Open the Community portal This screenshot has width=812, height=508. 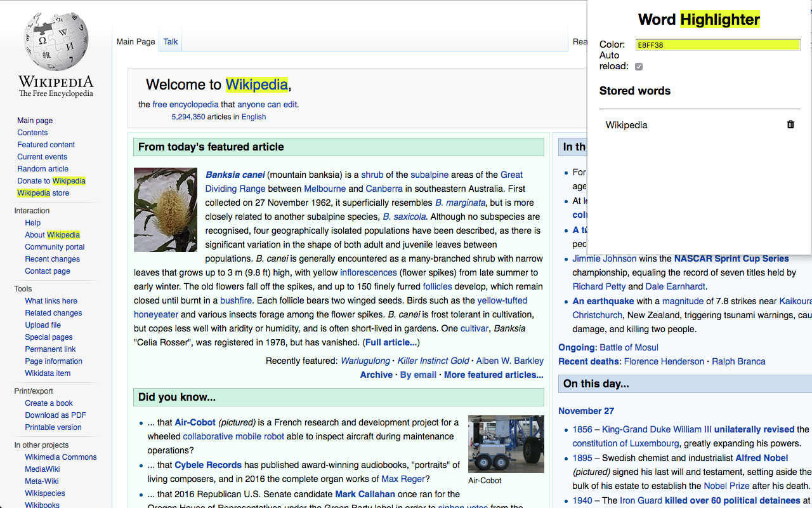tap(55, 247)
